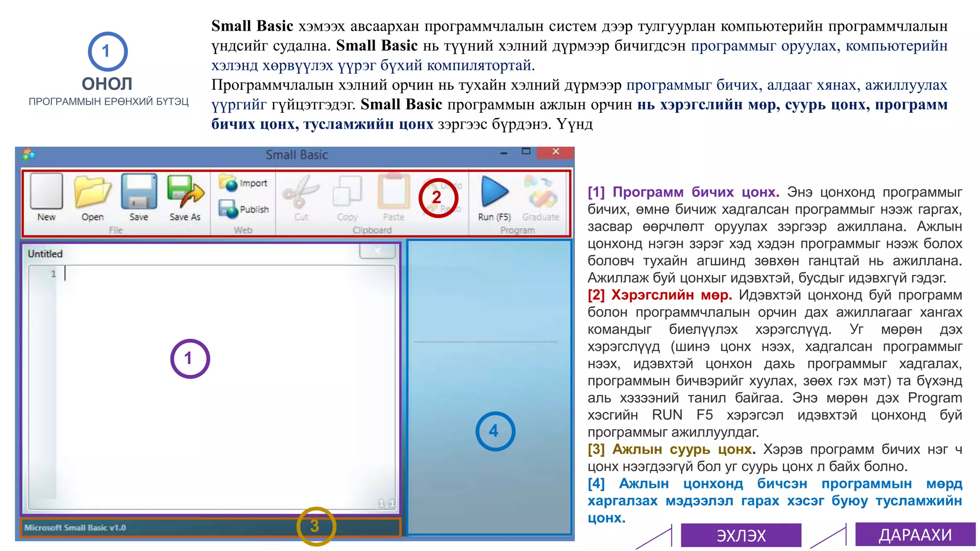This screenshot has width=980, height=551.
Task: Click the Paste clipboard icon
Action: coord(393,192)
